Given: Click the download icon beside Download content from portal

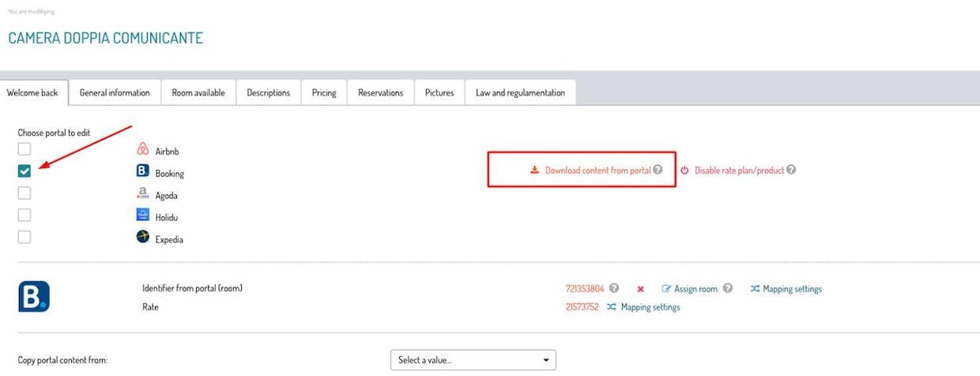Looking at the screenshot, I should 534,170.
